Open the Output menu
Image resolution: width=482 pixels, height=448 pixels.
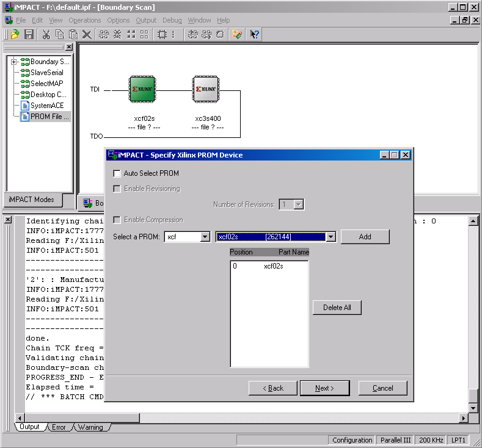(146, 20)
